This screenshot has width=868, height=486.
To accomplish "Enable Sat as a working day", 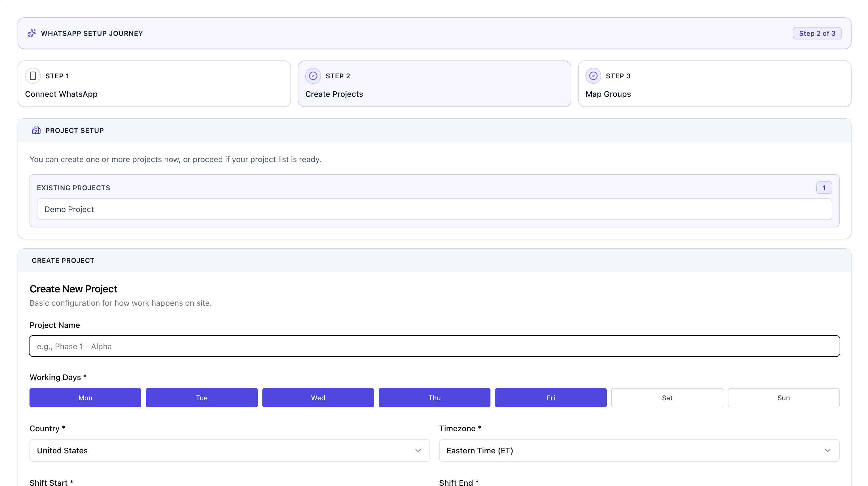I will 667,398.
